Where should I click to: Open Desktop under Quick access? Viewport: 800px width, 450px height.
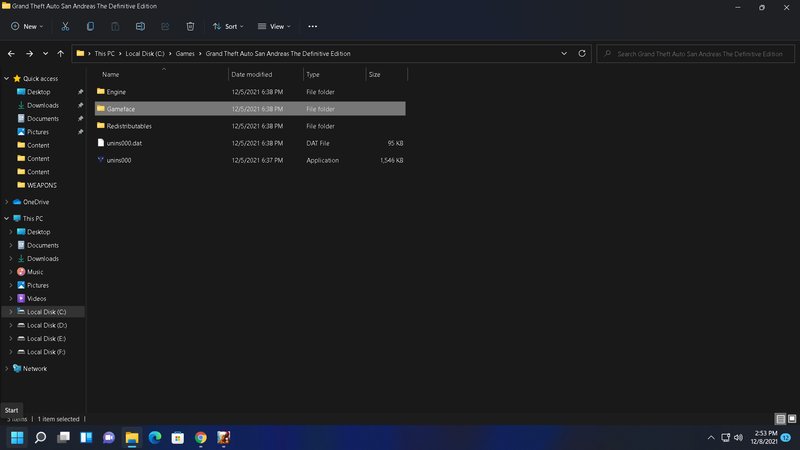[x=38, y=92]
